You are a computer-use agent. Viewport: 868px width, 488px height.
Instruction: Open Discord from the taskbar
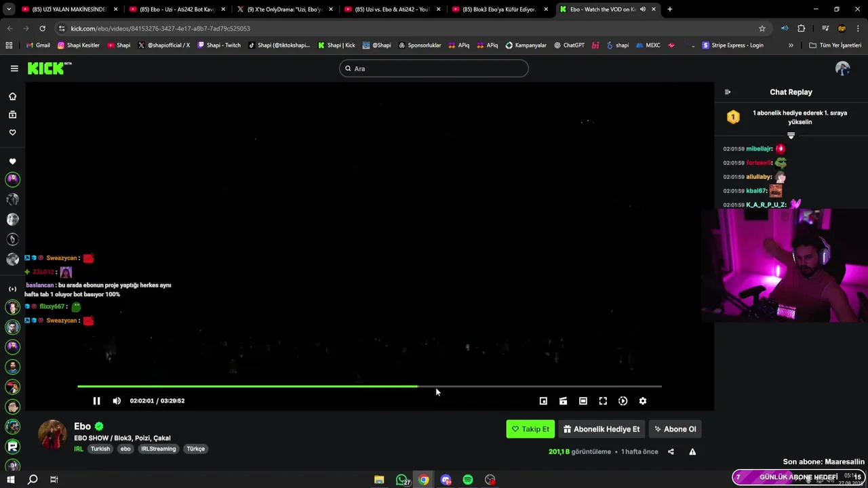coord(446,480)
